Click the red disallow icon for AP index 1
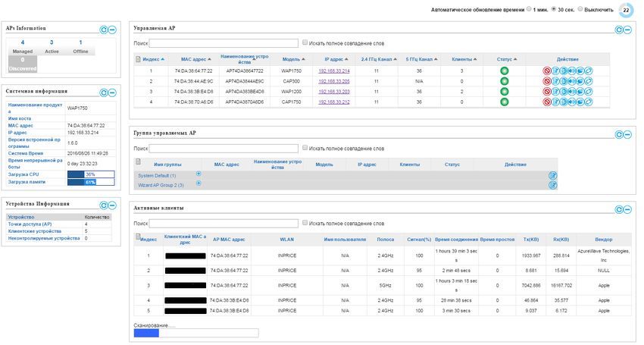644x345 pixels. click(547, 71)
